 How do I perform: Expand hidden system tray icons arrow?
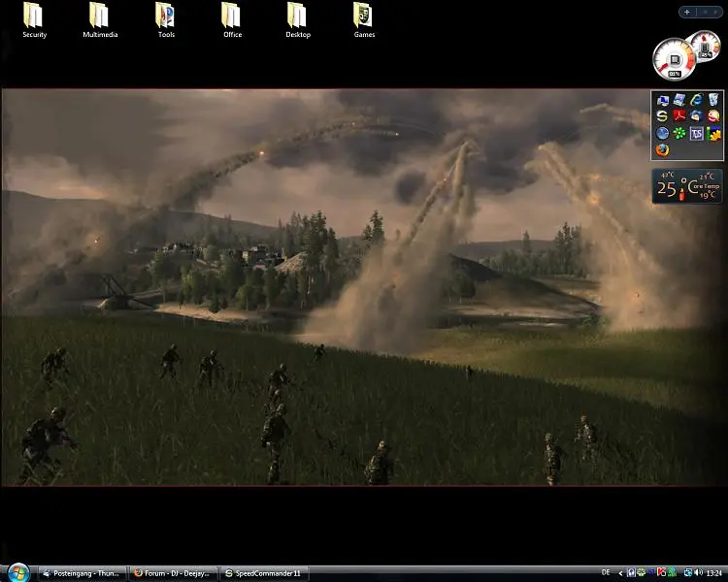pyautogui.click(x=622, y=573)
